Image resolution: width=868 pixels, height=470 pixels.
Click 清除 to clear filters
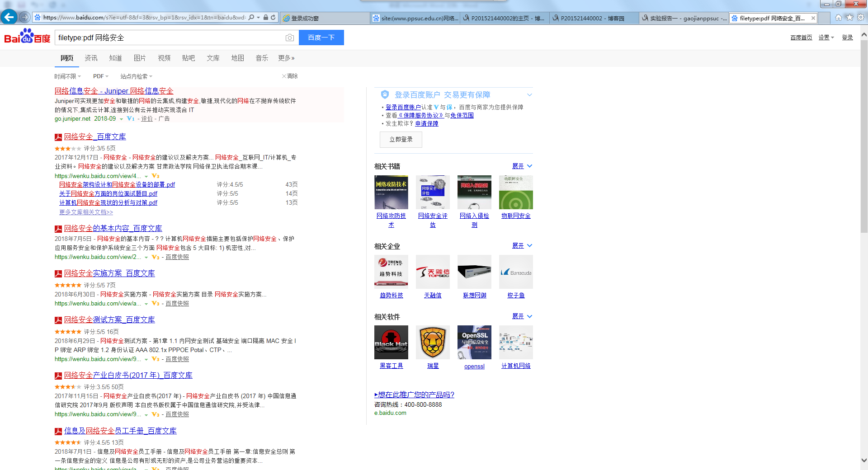pos(290,76)
